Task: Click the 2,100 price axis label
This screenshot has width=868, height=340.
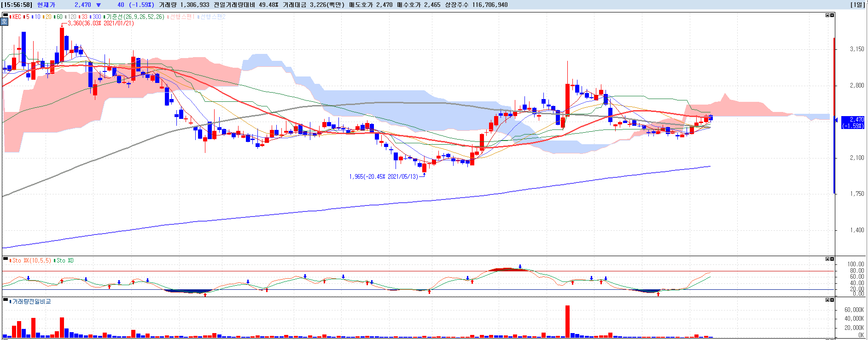Action: point(857,158)
